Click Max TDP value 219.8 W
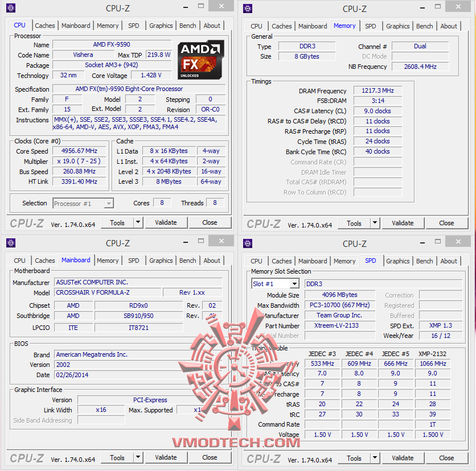The height and width of the screenshot is (471, 476). pos(159,55)
